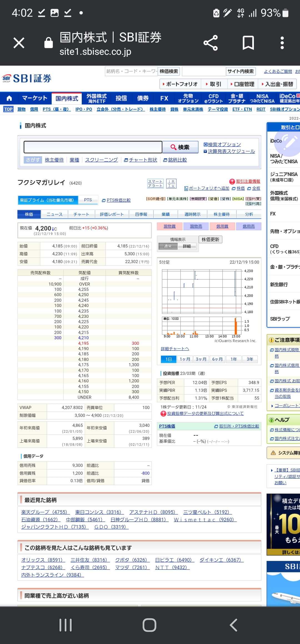Click 現物買 order button

pos(169,226)
